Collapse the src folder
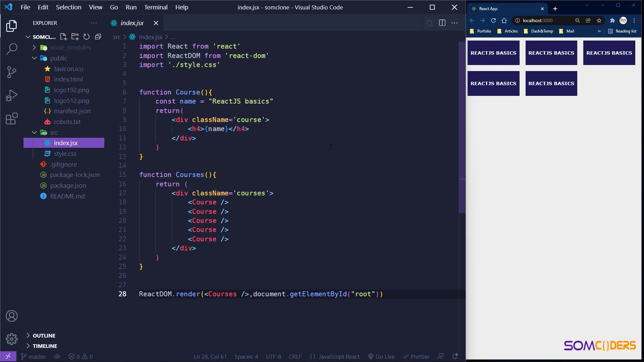The image size is (644, 362). coord(34,132)
